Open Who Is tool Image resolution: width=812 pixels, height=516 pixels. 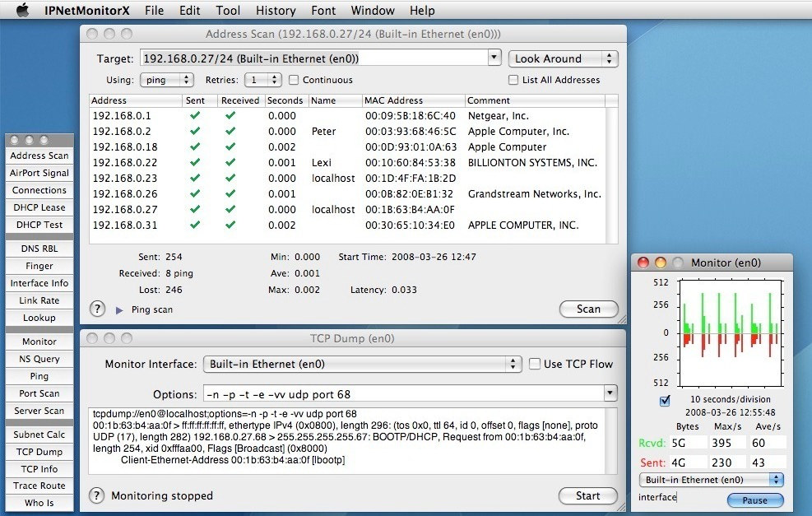[39, 503]
